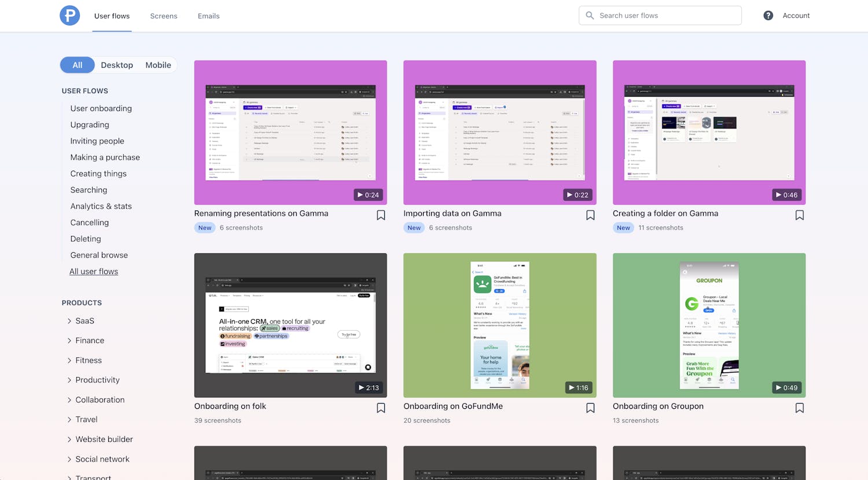
Task: Click the Page Flows logo icon
Action: coord(69,16)
